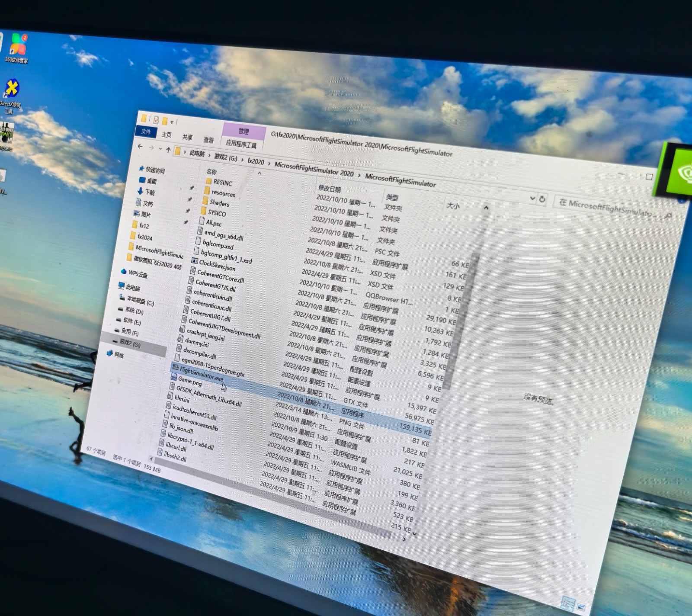Select the Game.png file icon
Viewport: 692px width, 616px height.
173,378
